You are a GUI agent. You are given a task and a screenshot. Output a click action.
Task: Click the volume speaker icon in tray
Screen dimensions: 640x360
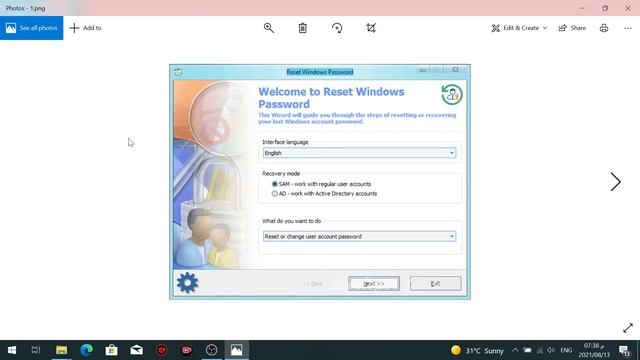click(551, 350)
